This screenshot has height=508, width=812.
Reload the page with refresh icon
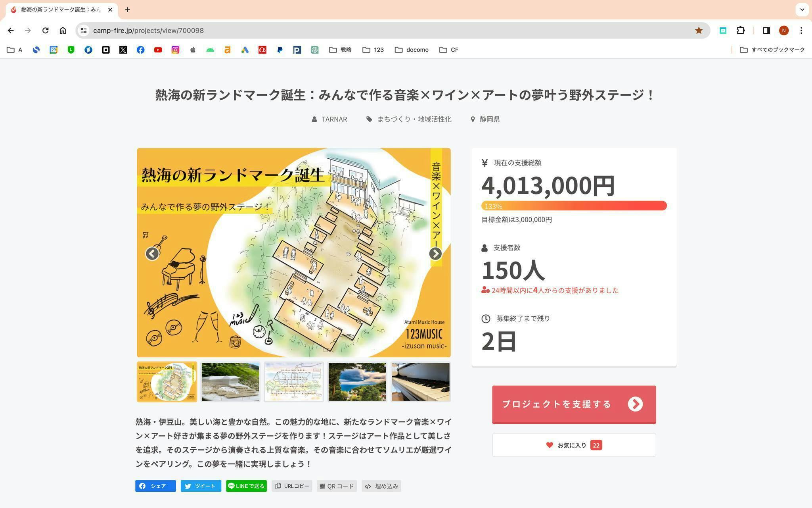[45, 31]
